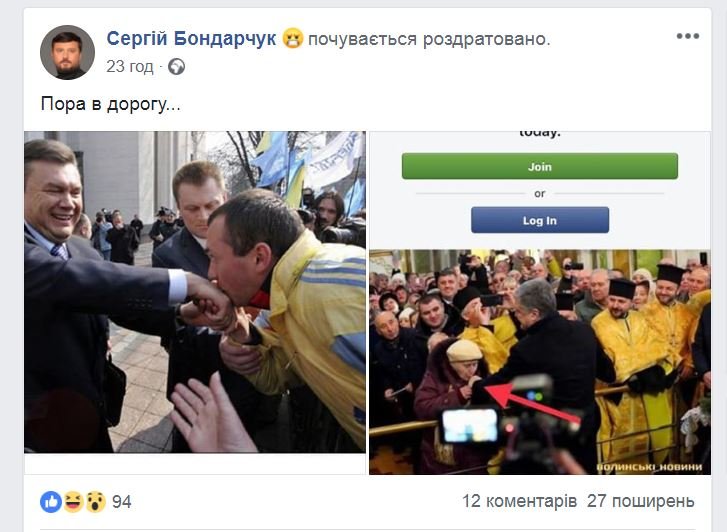Screen dimensions: 727x532
Task: Click the Пора в дорогу post text
Action: coord(110,104)
